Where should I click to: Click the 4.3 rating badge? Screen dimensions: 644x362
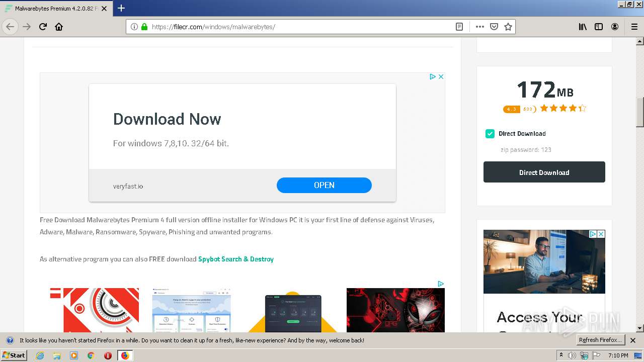click(x=511, y=109)
